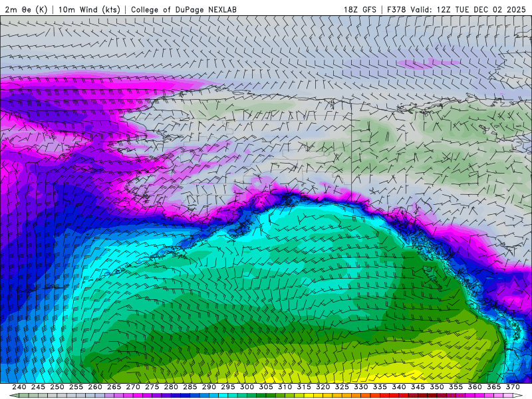Click the 310 color scale label

point(285,387)
